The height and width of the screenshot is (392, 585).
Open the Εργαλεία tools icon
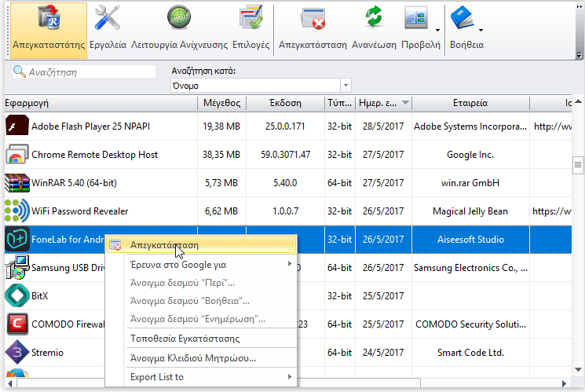(108, 18)
